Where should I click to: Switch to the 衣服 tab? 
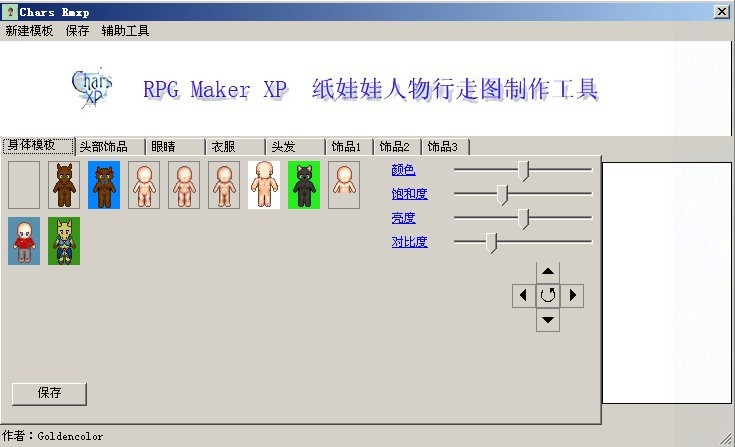[x=236, y=147]
